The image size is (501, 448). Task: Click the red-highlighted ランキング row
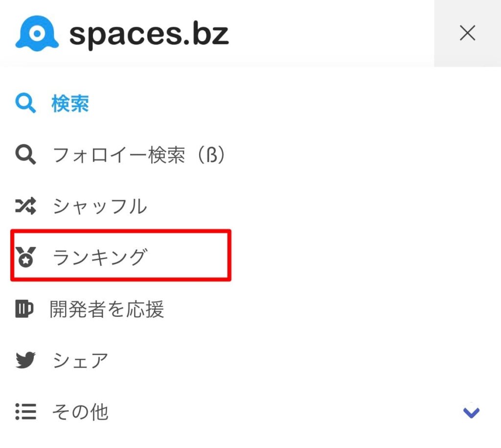click(121, 256)
